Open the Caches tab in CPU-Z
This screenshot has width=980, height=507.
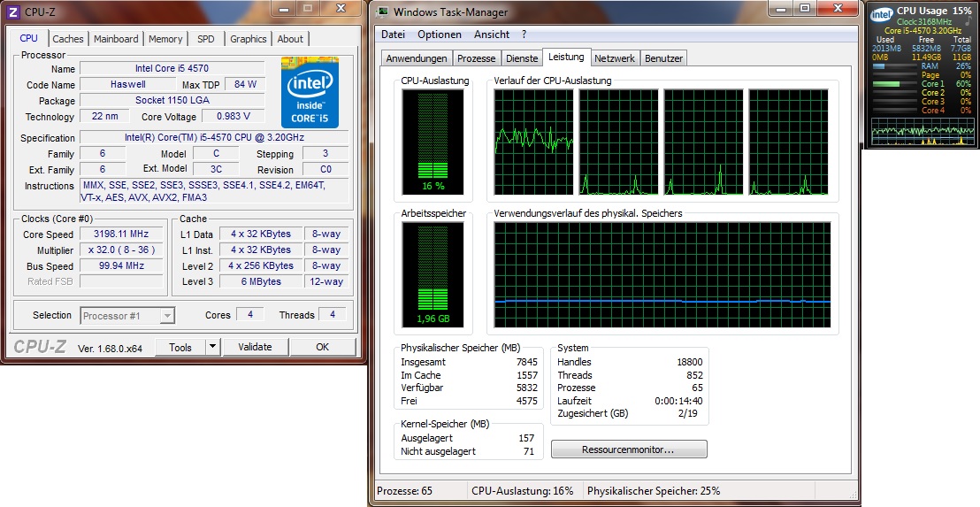[x=67, y=39]
